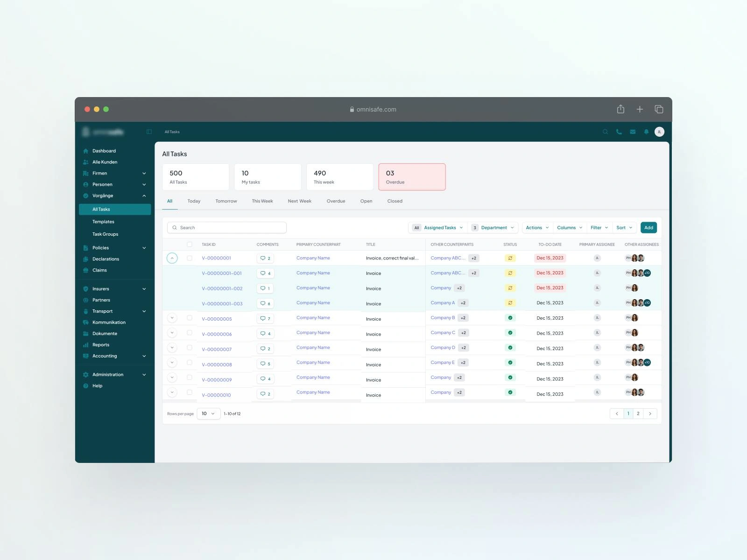Click next page arrow in pagination
The image size is (747, 560).
click(x=650, y=413)
